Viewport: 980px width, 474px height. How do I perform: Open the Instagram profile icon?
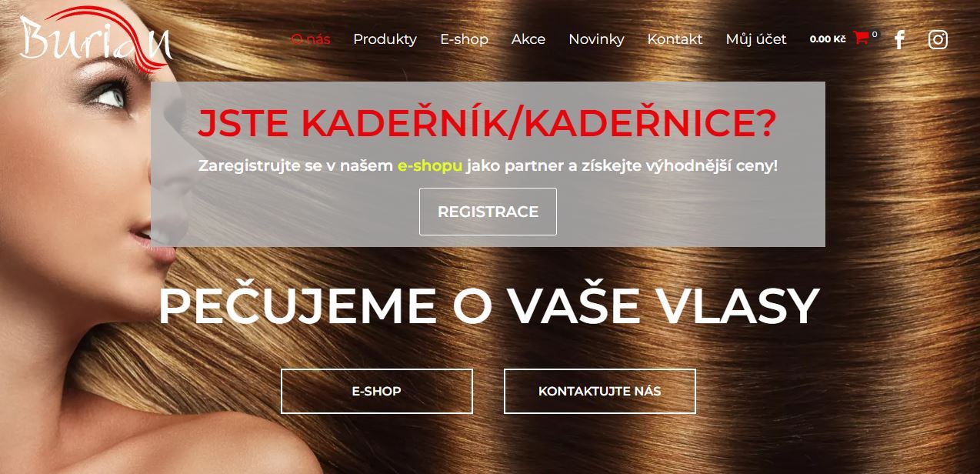coord(938,39)
